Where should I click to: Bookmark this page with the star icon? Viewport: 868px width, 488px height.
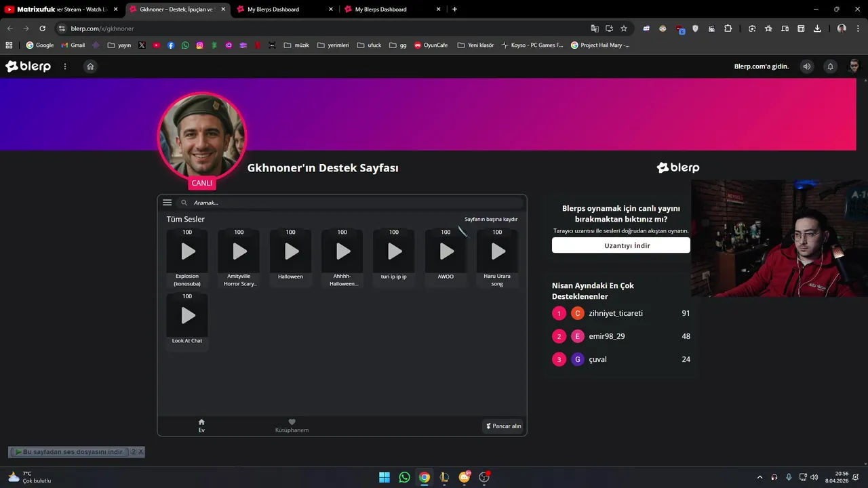624,28
